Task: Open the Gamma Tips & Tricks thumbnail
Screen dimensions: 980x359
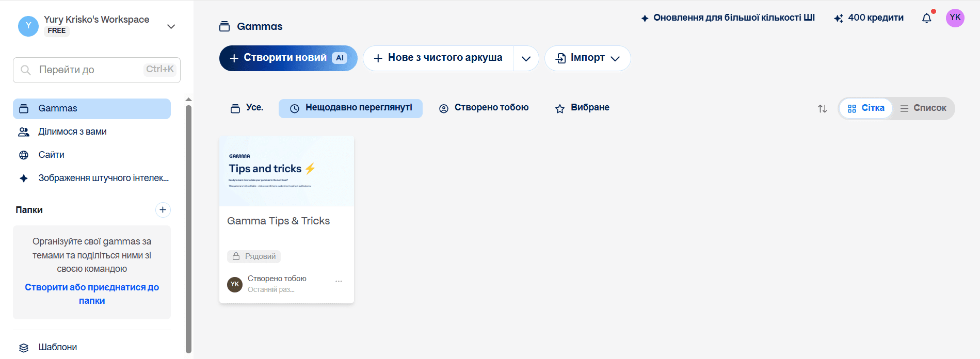Action: (x=286, y=171)
